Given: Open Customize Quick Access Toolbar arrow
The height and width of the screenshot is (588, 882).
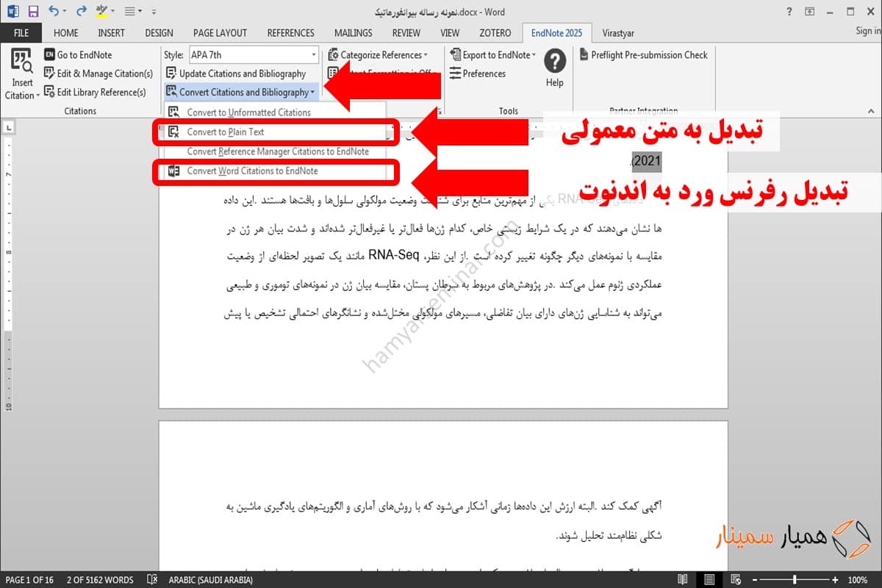Looking at the screenshot, I should [153, 12].
